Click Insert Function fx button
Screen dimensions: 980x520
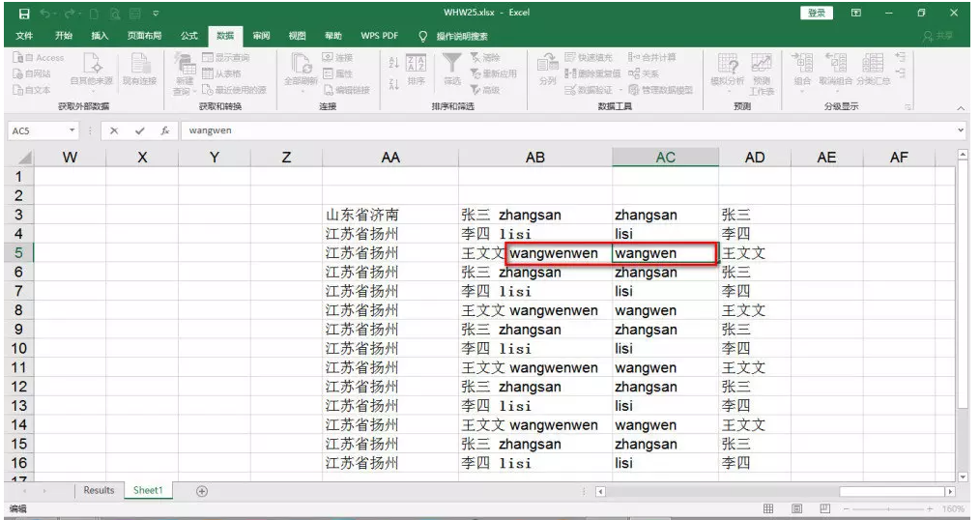[165, 130]
